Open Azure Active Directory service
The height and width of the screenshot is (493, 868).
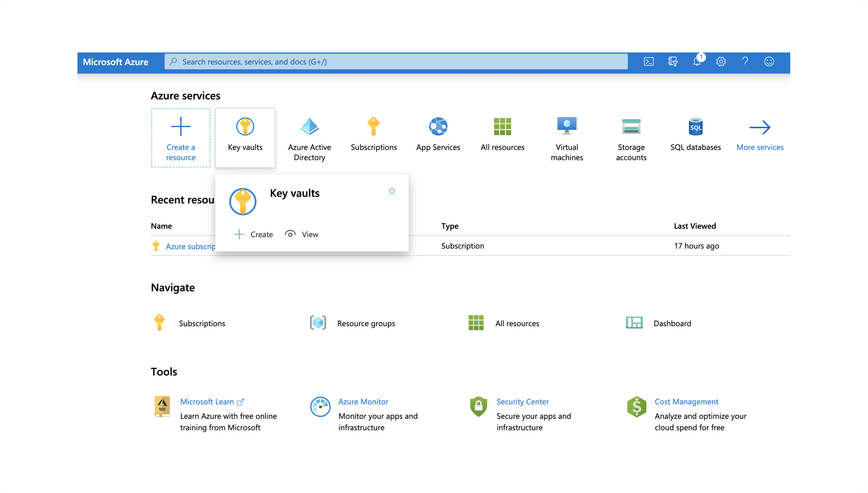pyautogui.click(x=309, y=137)
